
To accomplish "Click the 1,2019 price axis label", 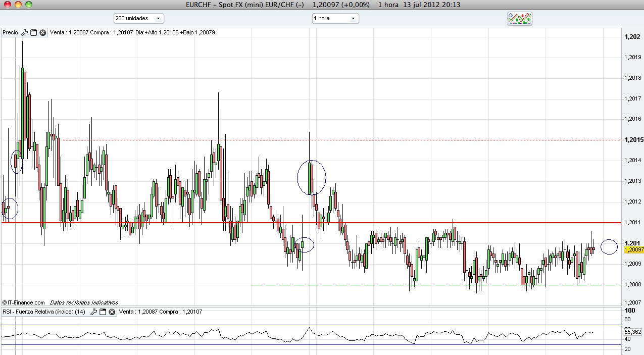I will click(633, 58).
